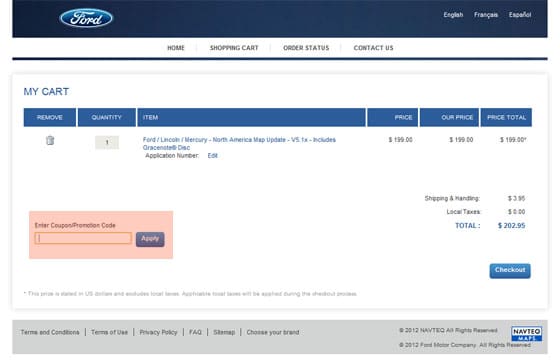Viewport: 560px width, 362px height.
Task: Switch language to Français
Action: [486, 15]
